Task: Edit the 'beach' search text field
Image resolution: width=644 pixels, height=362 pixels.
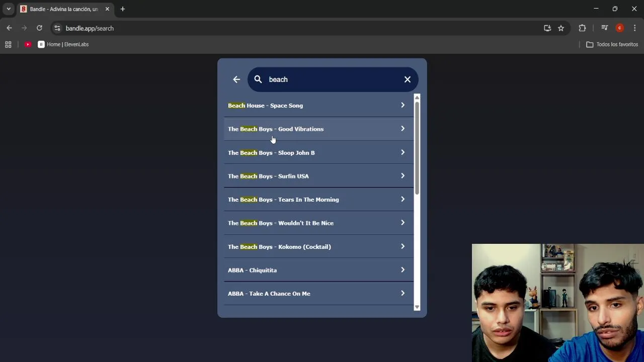Action: pyautogui.click(x=332, y=79)
